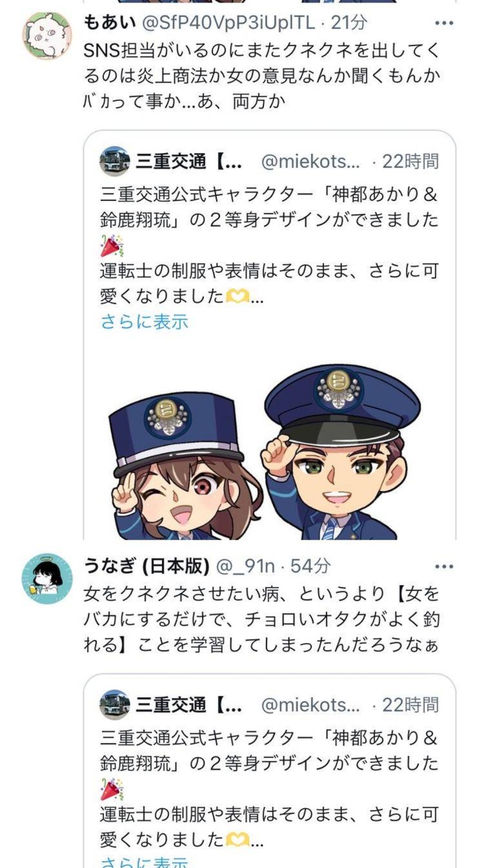Tap party popper emoji in first quoted tweet
The height and width of the screenshot is (868, 478).
112,245
